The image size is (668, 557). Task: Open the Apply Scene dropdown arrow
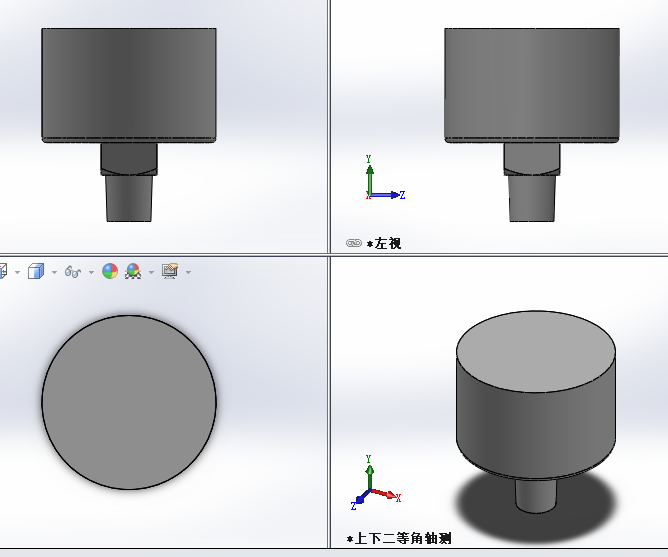(151, 272)
